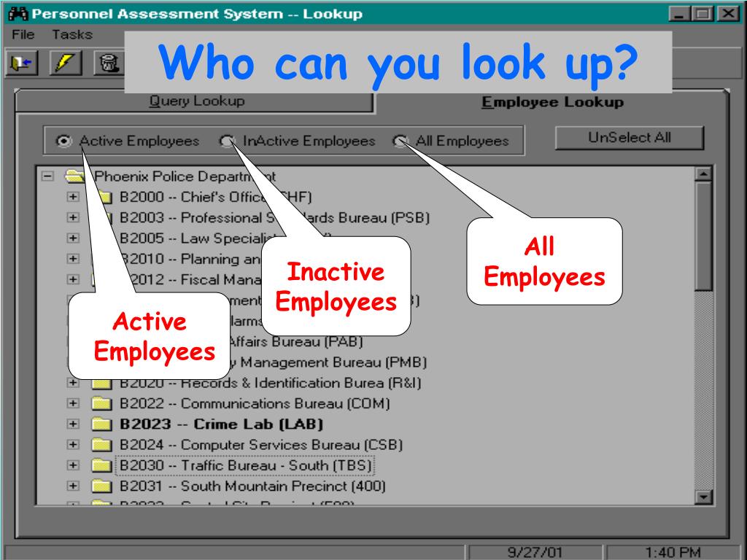Viewport: 747px width, 560px height.
Task: Expand the B2012 Fiscal Management node
Action: (73, 279)
